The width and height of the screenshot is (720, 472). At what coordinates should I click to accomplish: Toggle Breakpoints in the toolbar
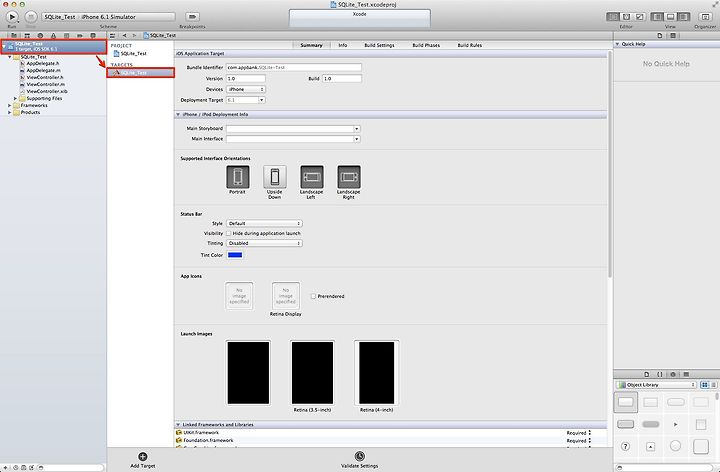pos(192,17)
